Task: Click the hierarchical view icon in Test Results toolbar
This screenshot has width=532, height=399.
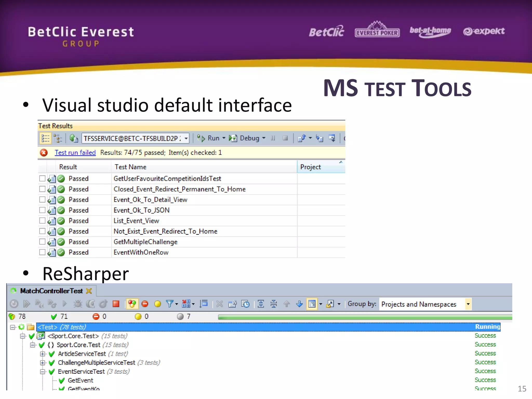Action: click(58, 138)
